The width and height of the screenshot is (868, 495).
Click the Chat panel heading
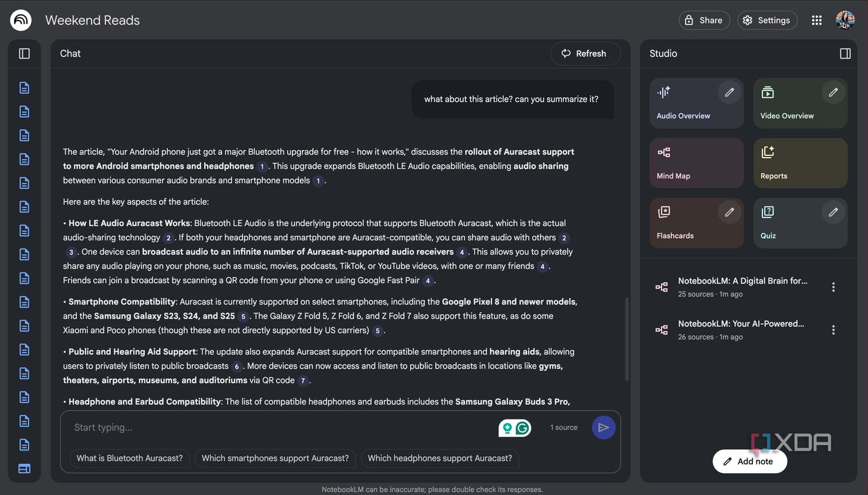(70, 53)
